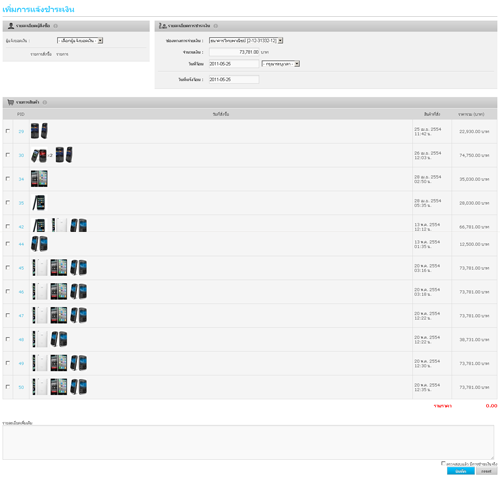The height and width of the screenshot is (477, 500).
Task: Check the checkbox for order 50
Action: pos(8,387)
